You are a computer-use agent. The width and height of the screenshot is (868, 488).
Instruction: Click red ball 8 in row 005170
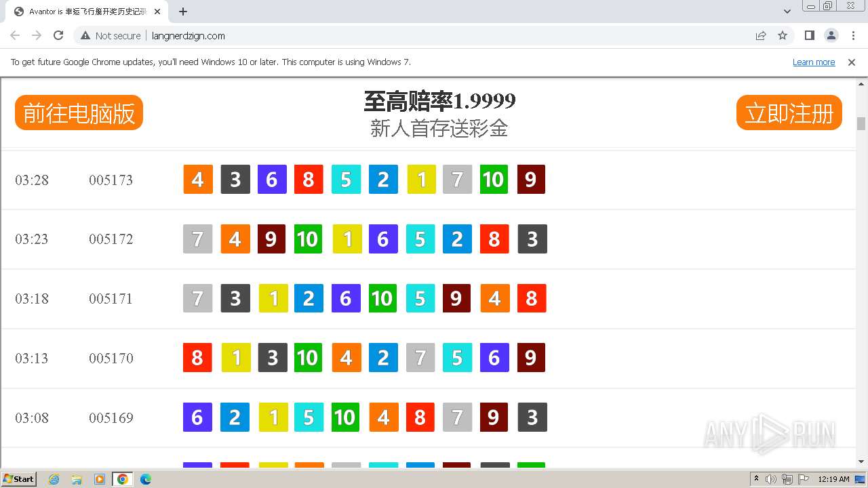tap(198, 358)
